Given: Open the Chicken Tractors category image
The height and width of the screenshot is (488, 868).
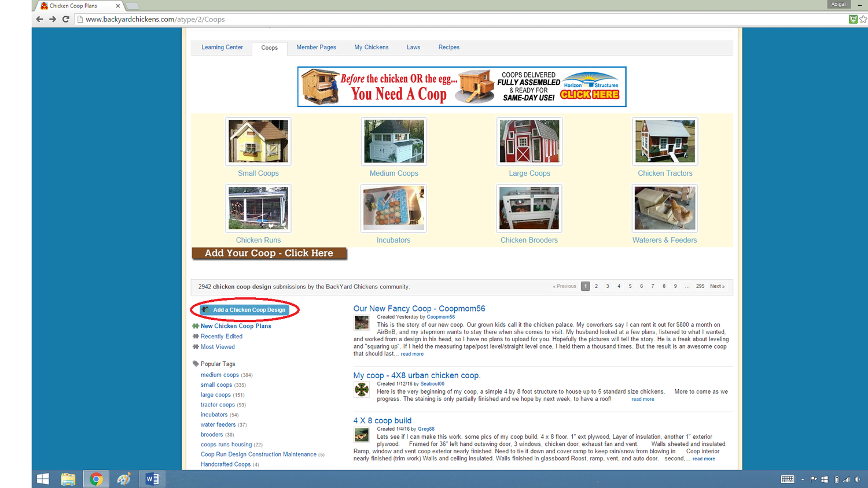Looking at the screenshot, I should 665,142.
